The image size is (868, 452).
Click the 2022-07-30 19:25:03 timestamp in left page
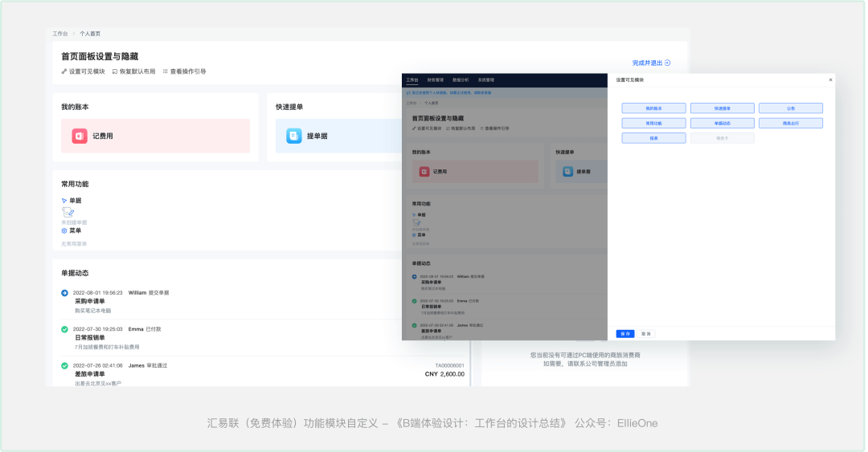[x=97, y=329]
